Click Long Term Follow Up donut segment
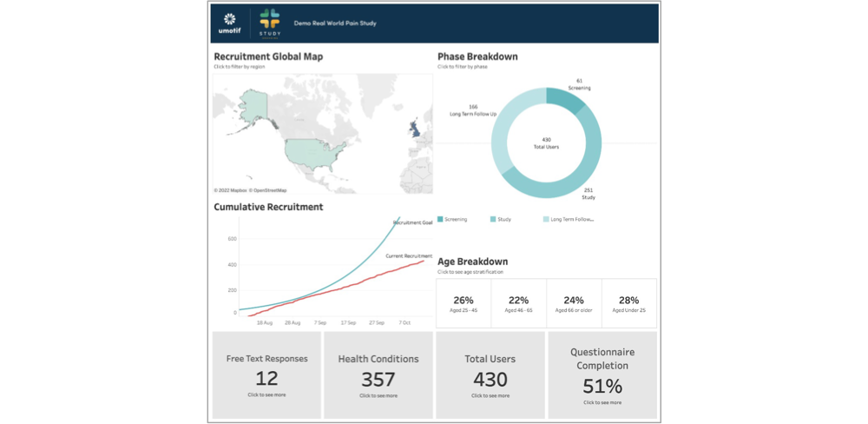 [506, 130]
